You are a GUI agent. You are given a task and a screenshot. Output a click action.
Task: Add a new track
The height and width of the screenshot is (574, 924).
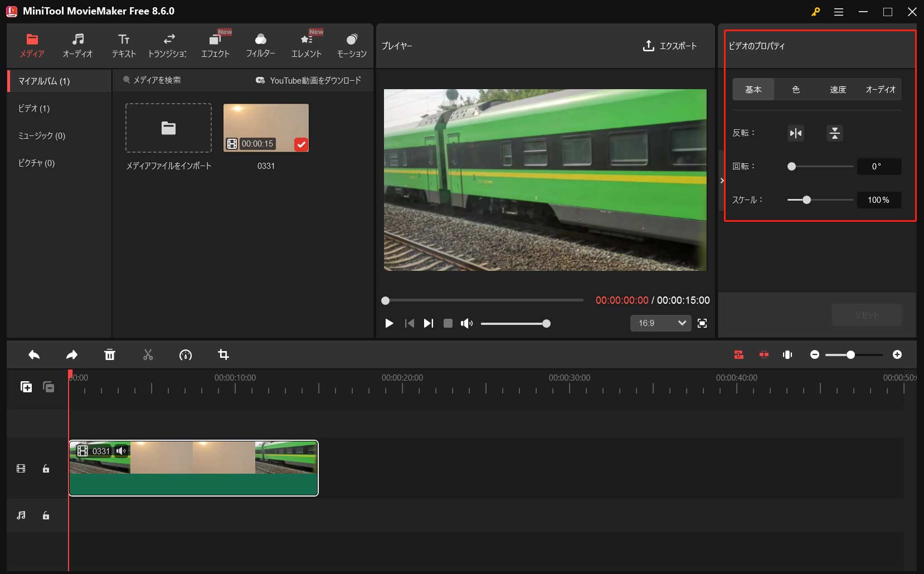tap(26, 387)
